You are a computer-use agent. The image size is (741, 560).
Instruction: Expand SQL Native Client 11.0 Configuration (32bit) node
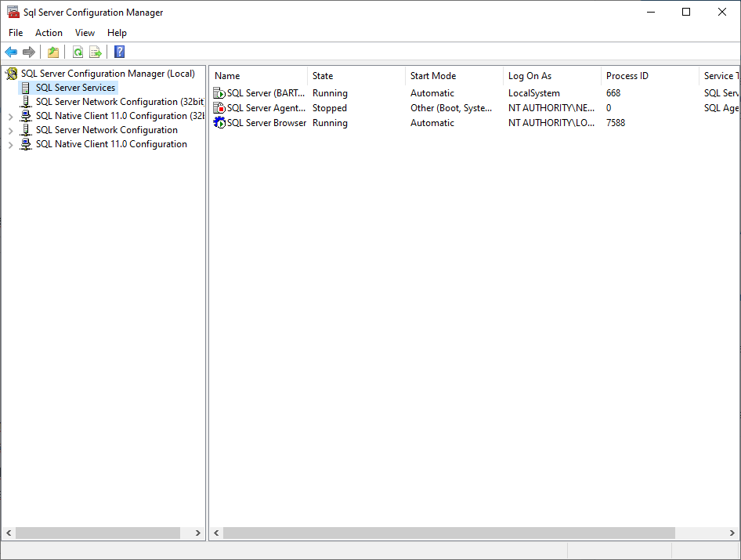[10, 116]
